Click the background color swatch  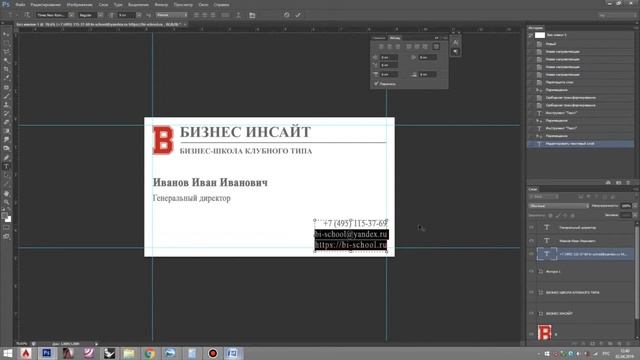[x=8, y=220]
